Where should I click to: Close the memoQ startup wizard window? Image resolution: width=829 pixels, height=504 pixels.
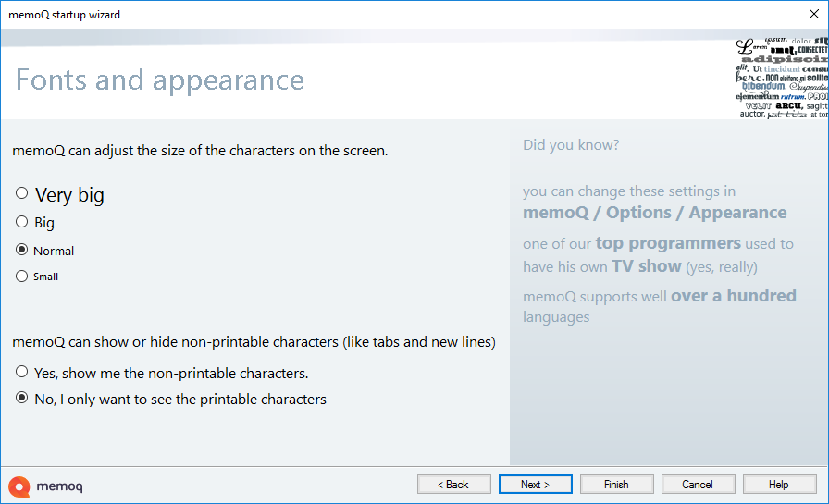pyautogui.click(x=814, y=14)
